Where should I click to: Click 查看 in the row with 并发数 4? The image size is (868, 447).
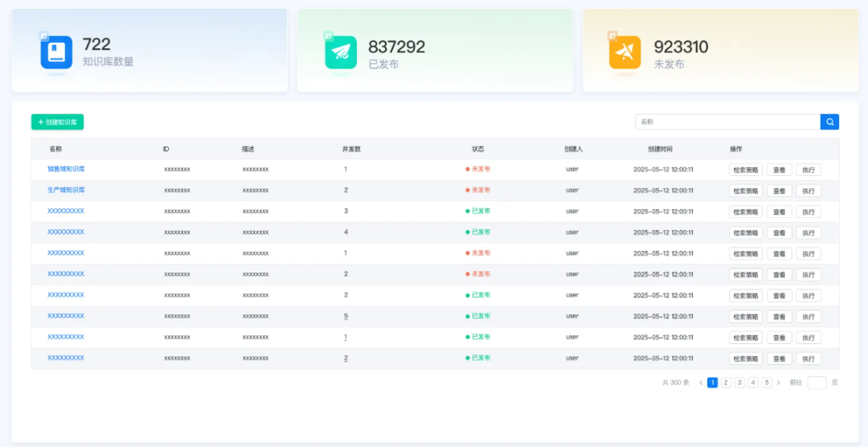tap(780, 233)
